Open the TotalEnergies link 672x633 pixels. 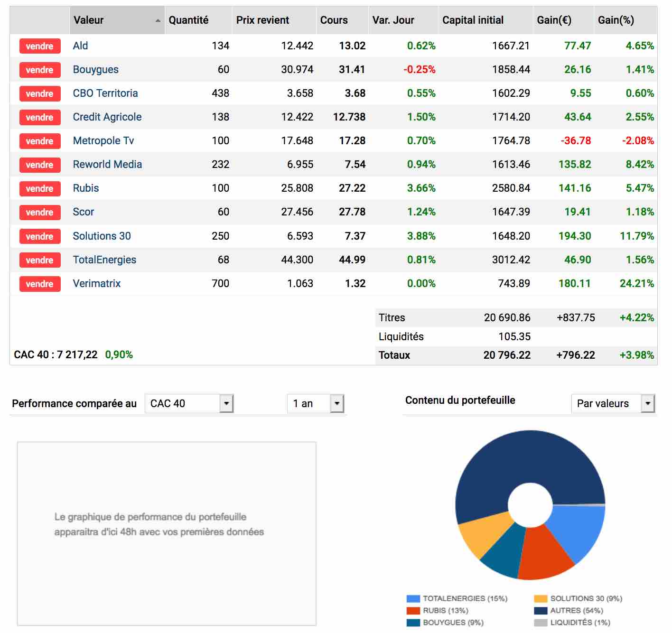[x=104, y=260]
